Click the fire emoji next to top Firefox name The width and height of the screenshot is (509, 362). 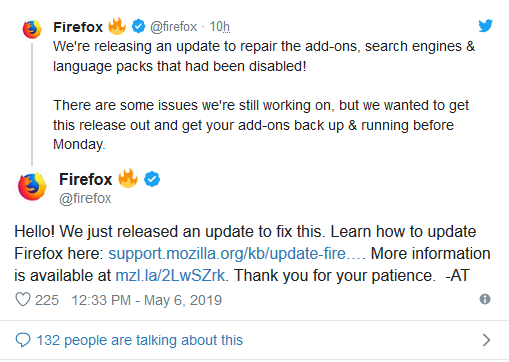pyautogui.click(x=117, y=26)
